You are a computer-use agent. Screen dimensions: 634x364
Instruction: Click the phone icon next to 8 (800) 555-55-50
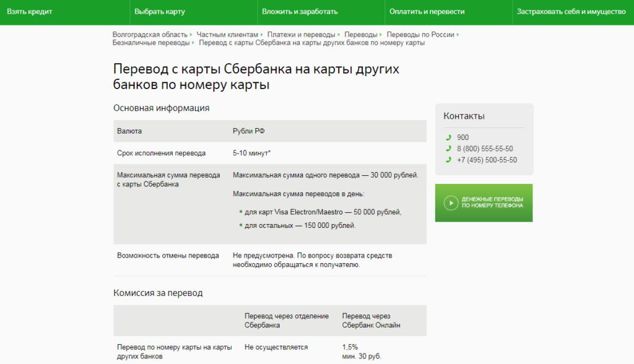(x=448, y=149)
